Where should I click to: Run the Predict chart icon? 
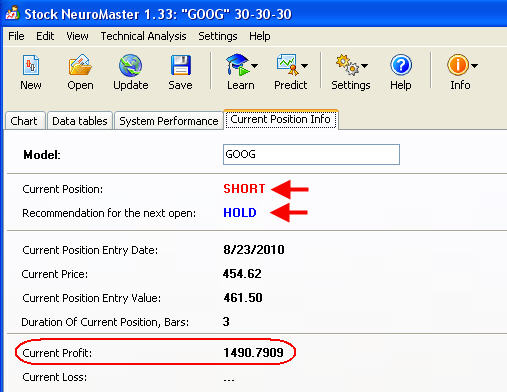[287, 65]
